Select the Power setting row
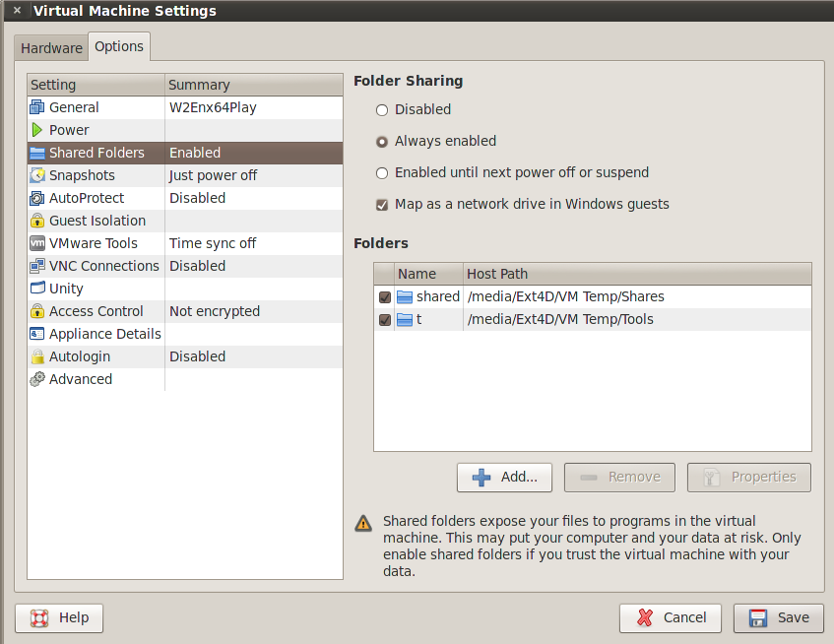The width and height of the screenshot is (834, 644). click(185, 130)
